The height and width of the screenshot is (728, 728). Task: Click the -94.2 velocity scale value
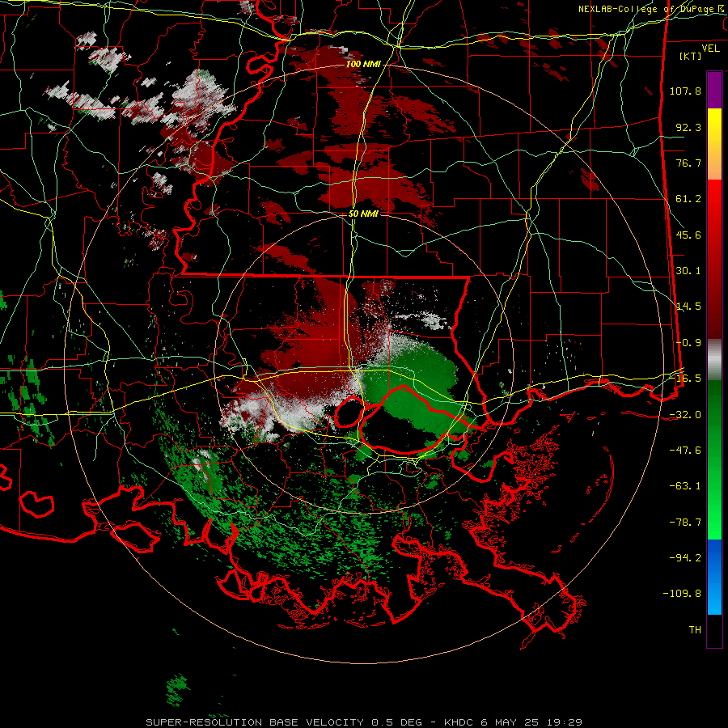(685, 558)
